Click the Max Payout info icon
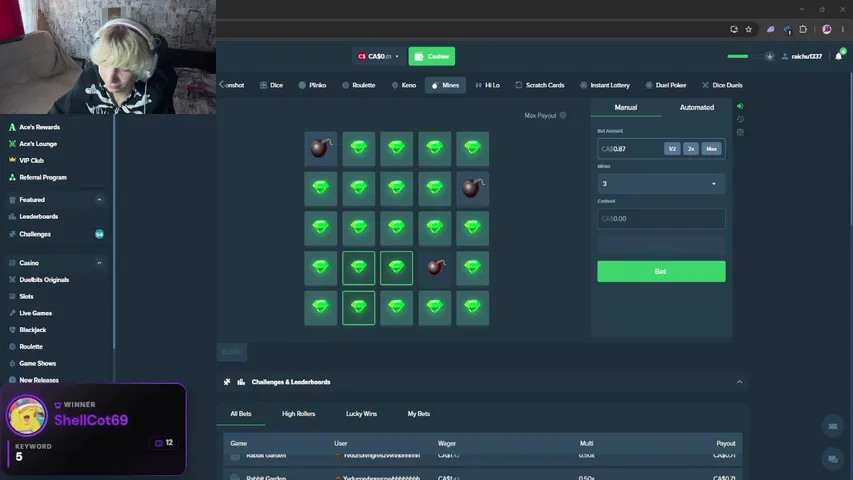 tap(563, 115)
